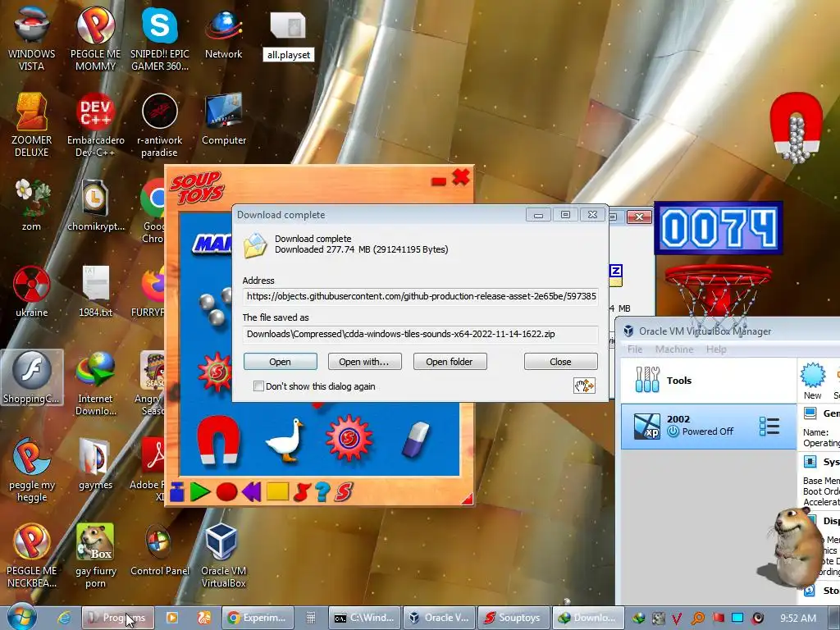
Task: Select the Internet Download Manager desktop icon
Action: (95, 382)
